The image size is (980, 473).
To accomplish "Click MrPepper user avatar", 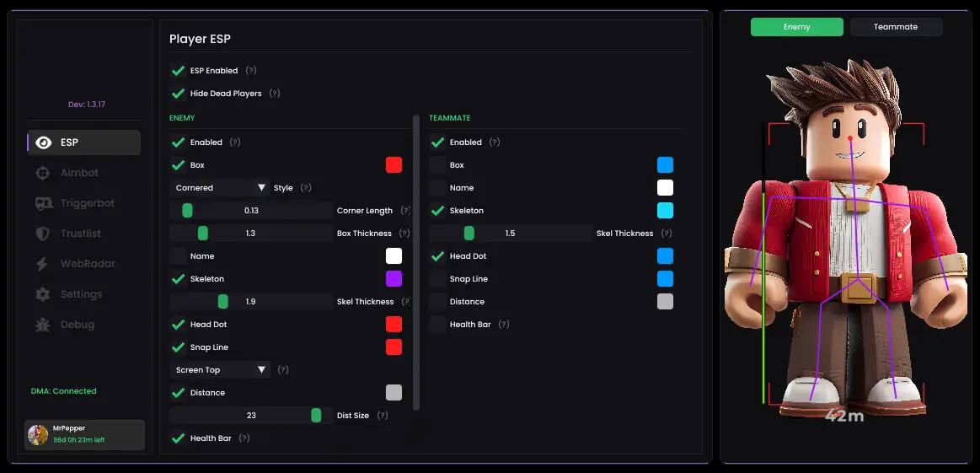I will 38,435.
